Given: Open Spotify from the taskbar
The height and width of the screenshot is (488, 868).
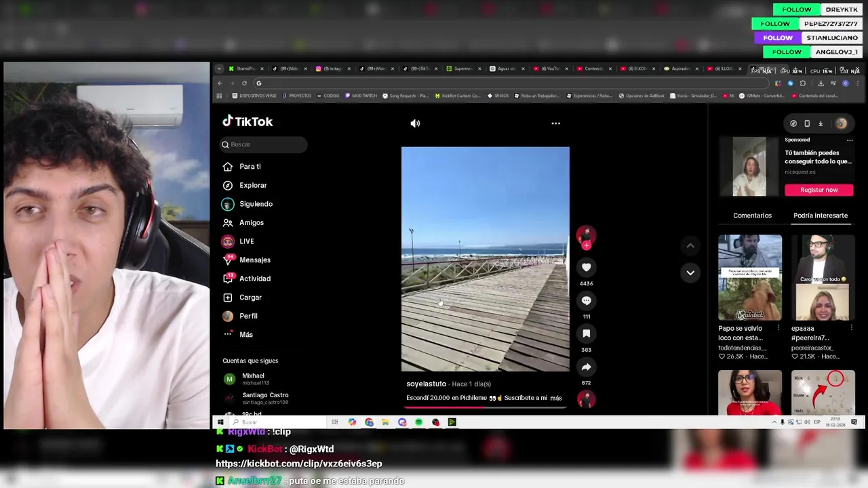Looking at the screenshot, I should (x=419, y=422).
